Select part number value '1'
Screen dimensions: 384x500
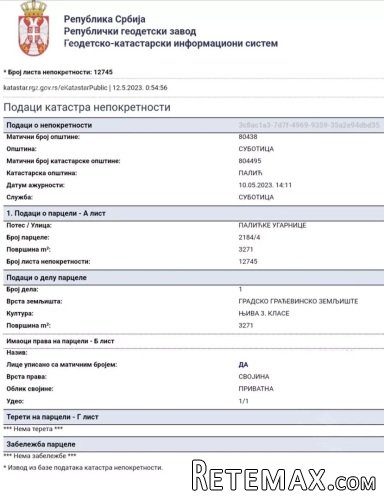[x=240, y=289]
